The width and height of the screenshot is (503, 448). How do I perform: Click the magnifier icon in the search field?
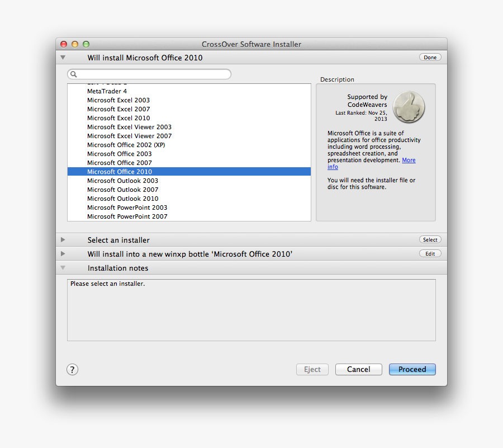73,74
